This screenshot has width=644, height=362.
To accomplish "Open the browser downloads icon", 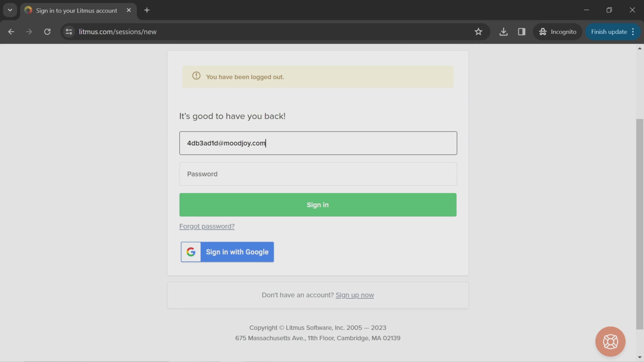I will (x=503, y=32).
